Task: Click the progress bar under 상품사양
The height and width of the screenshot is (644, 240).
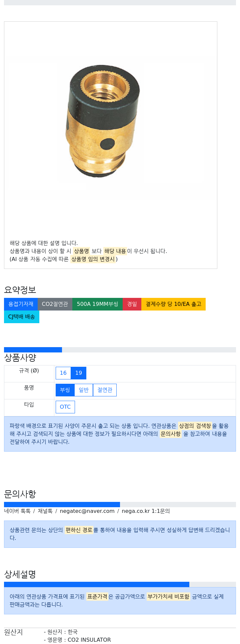Action: point(120,350)
